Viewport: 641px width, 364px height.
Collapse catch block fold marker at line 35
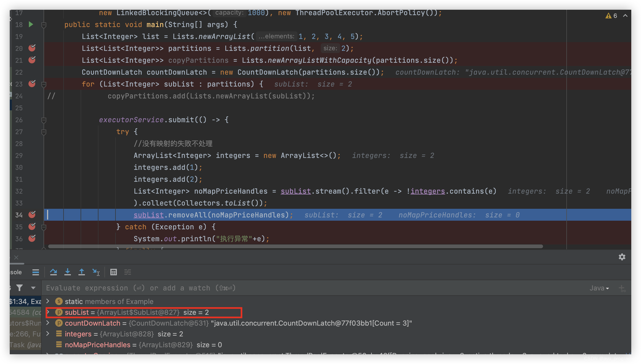(44, 227)
